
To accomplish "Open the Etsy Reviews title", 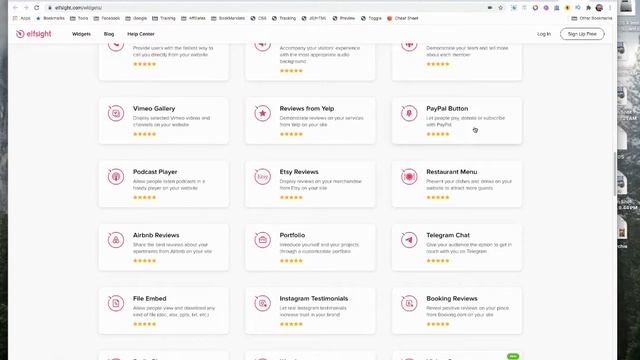I will click(x=299, y=172).
